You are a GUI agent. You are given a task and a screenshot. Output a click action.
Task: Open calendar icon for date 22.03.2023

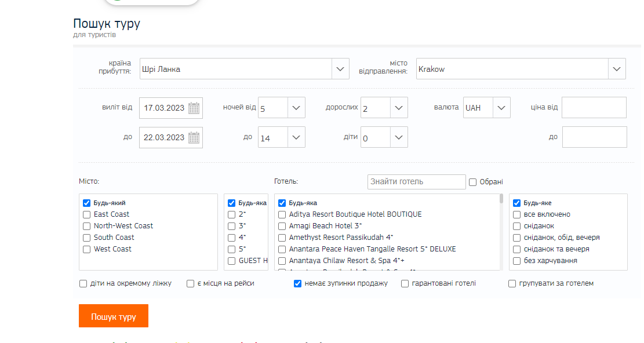coord(194,137)
